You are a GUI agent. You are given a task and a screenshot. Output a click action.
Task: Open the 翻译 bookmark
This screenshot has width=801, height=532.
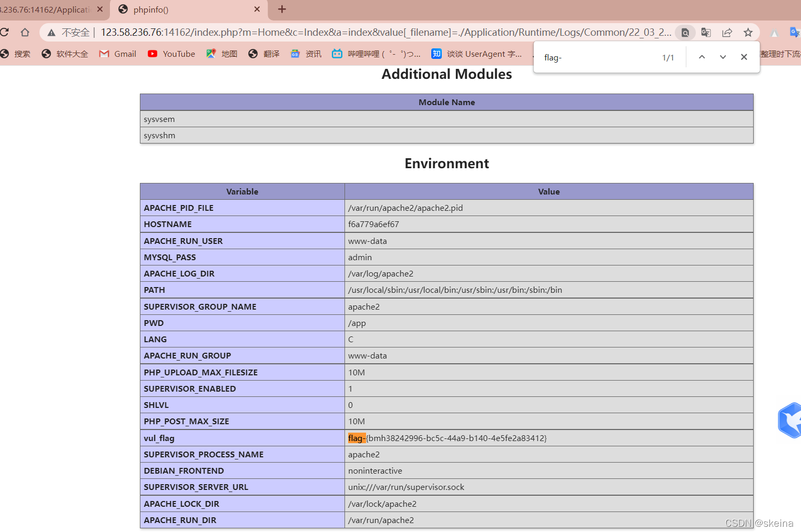click(x=252, y=54)
